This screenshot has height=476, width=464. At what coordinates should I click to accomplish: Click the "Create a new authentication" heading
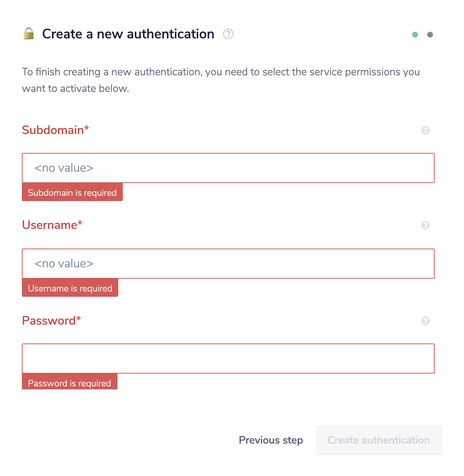(128, 34)
